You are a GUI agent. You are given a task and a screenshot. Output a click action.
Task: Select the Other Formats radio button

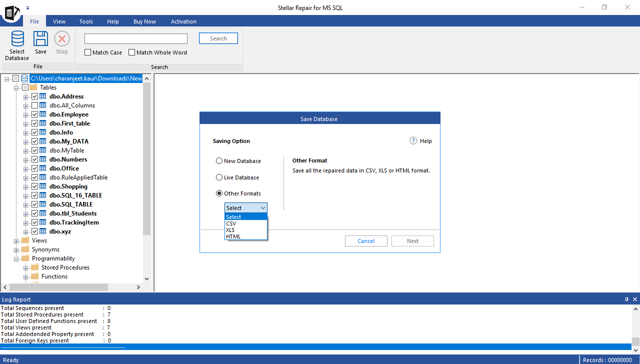coord(219,193)
